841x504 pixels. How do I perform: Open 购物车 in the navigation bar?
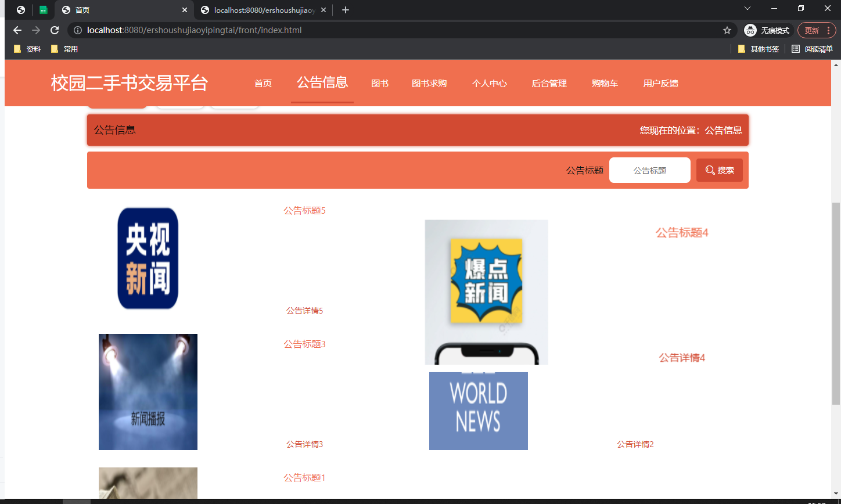coord(605,83)
